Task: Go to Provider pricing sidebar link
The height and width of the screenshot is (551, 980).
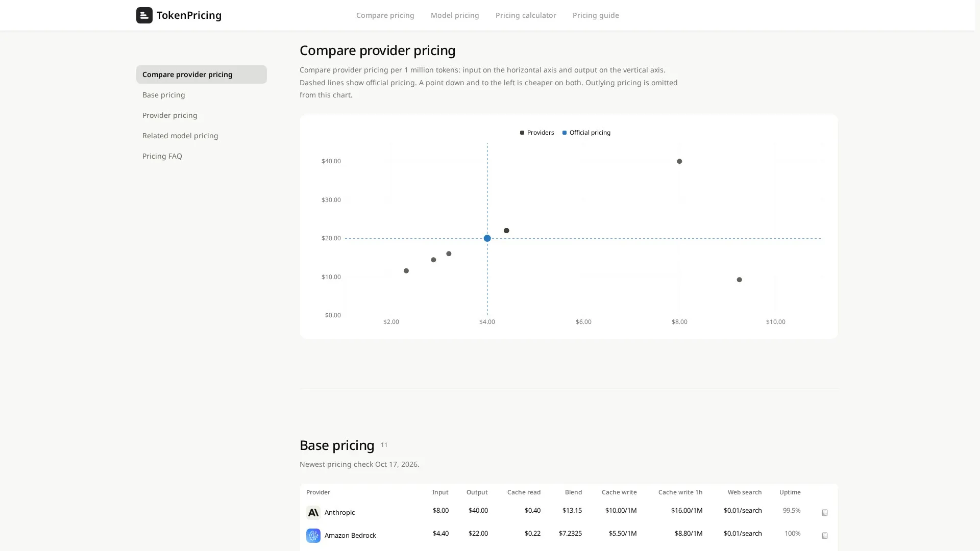Action: 169,115
